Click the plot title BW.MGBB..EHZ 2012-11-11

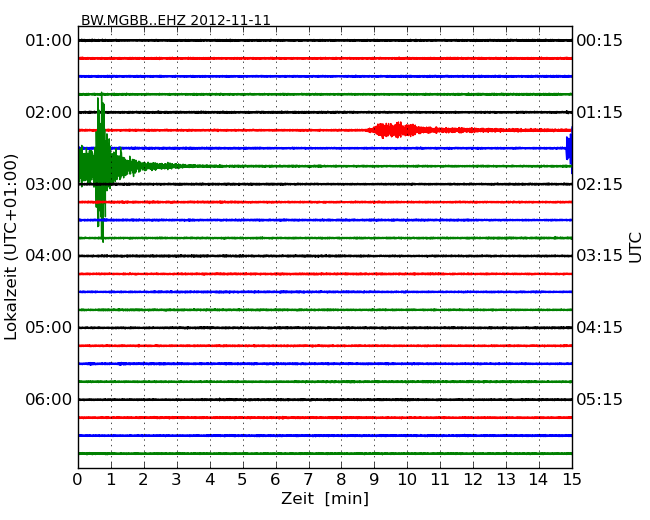point(176,20)
